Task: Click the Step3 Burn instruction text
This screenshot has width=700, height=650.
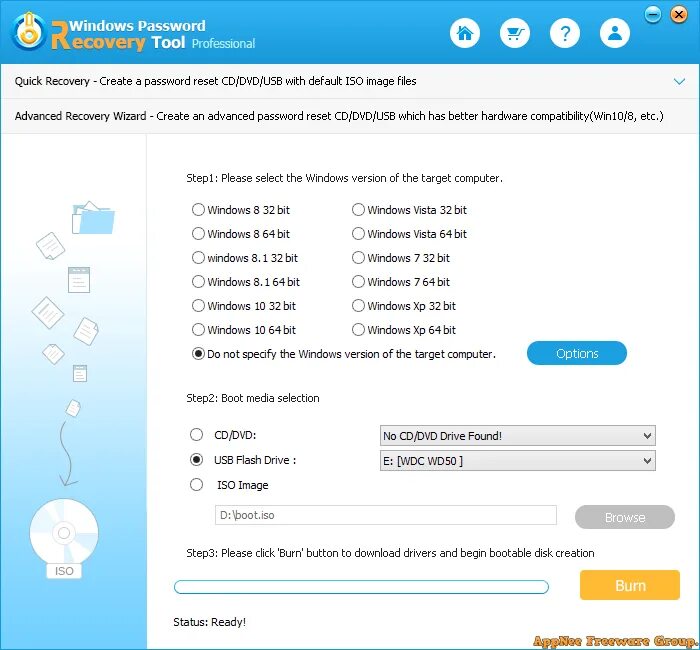Action: coord(390,553)
